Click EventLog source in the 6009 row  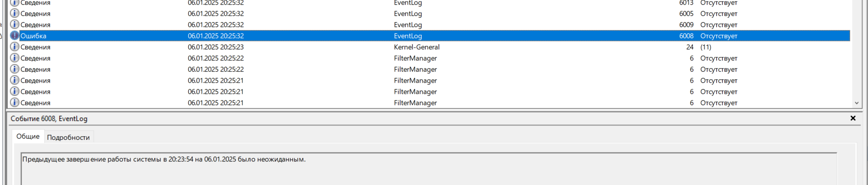click(x=408, y=25)
